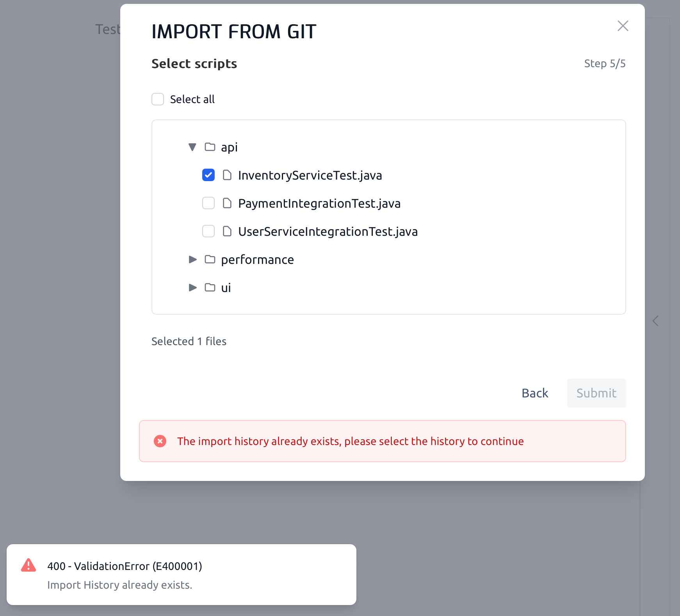Check the PaymentIntegrationTest.java checkbox
The image size is (680, 616).
[x=208, y=203]
